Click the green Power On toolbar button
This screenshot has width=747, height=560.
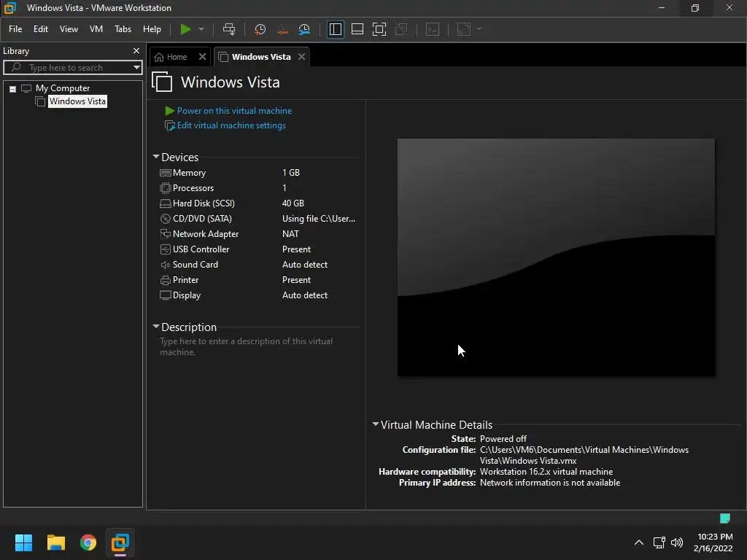185,29
